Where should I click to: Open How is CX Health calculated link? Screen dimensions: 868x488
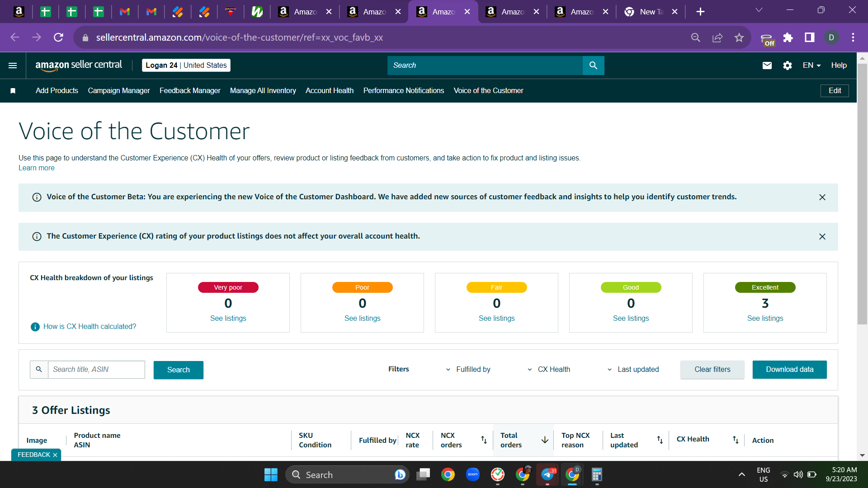90,327
